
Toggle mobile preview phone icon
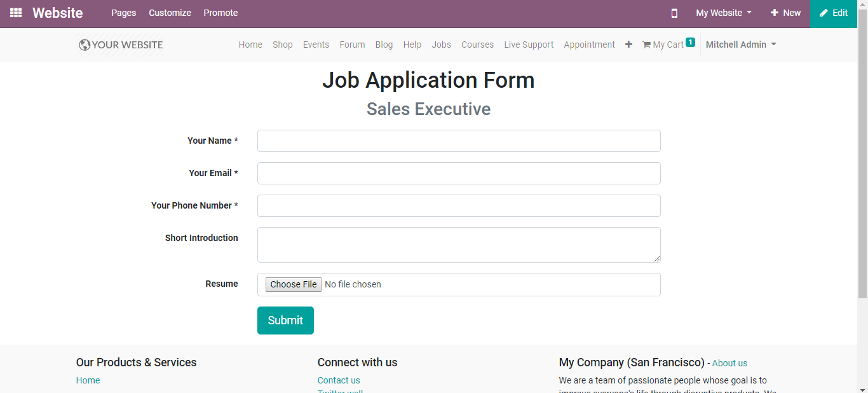674,13
